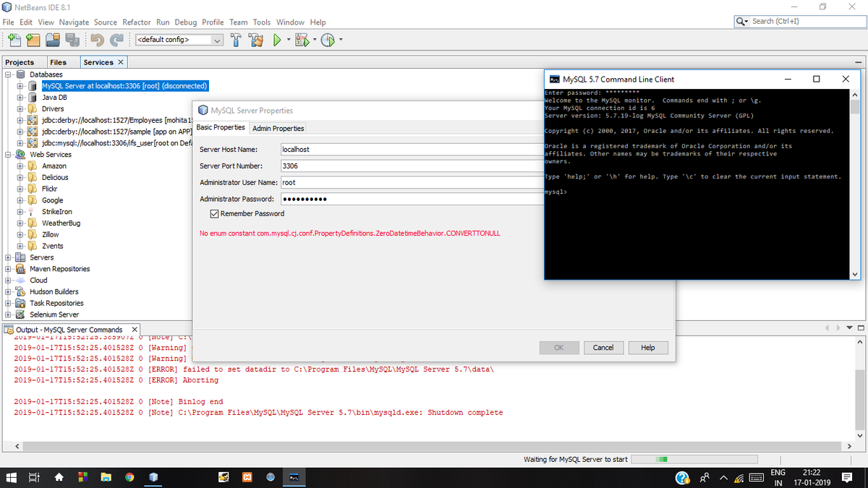868x488 pixels.
Task: Click the Databases node icon
Action: (x=21, y=74)
